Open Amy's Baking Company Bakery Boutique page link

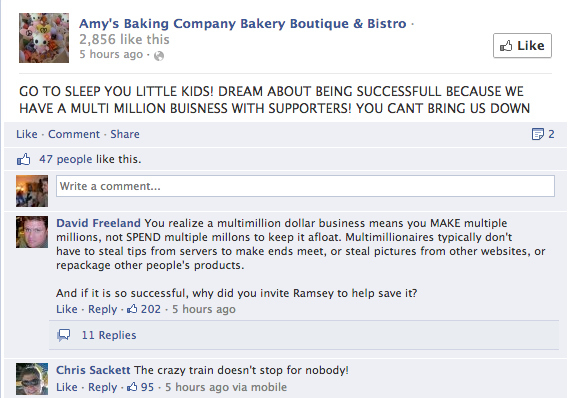point(243,24)
